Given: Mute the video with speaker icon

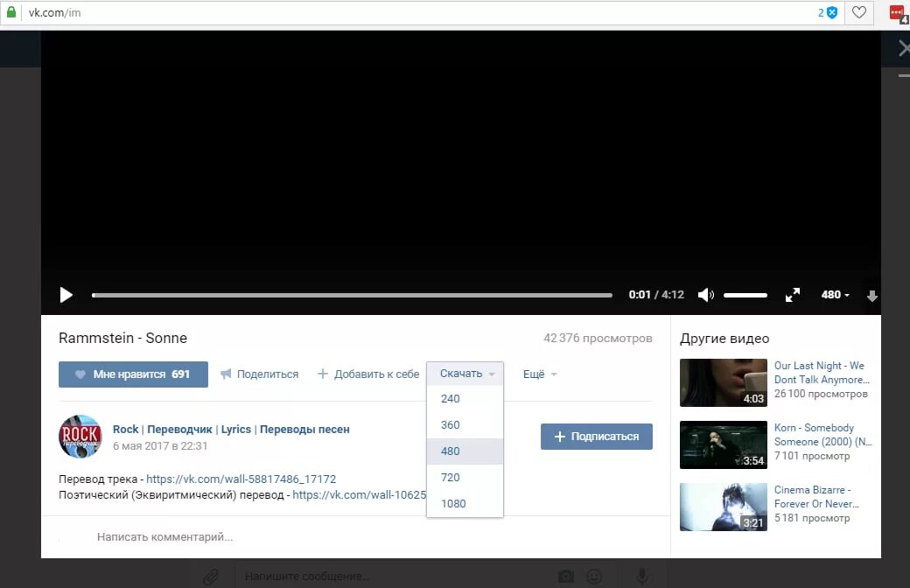Looking at the screenshot, I should pyautogui.click(x=706, y=295).
